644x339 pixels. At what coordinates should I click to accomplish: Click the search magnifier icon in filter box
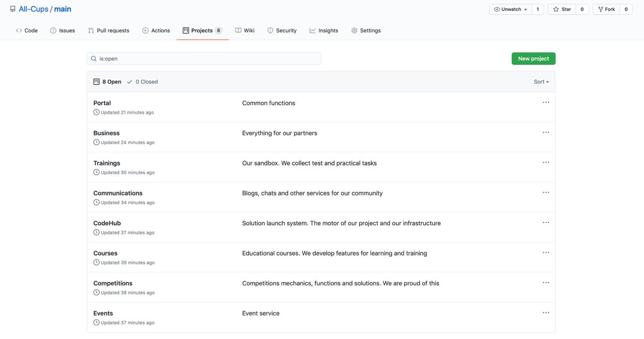tap(94, 59)
